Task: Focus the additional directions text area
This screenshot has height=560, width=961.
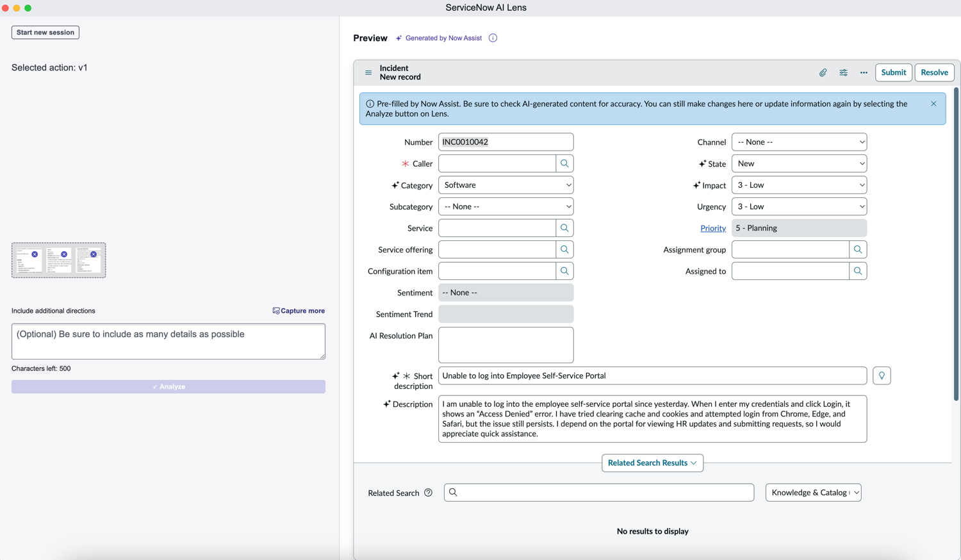Action: (168, 341)
